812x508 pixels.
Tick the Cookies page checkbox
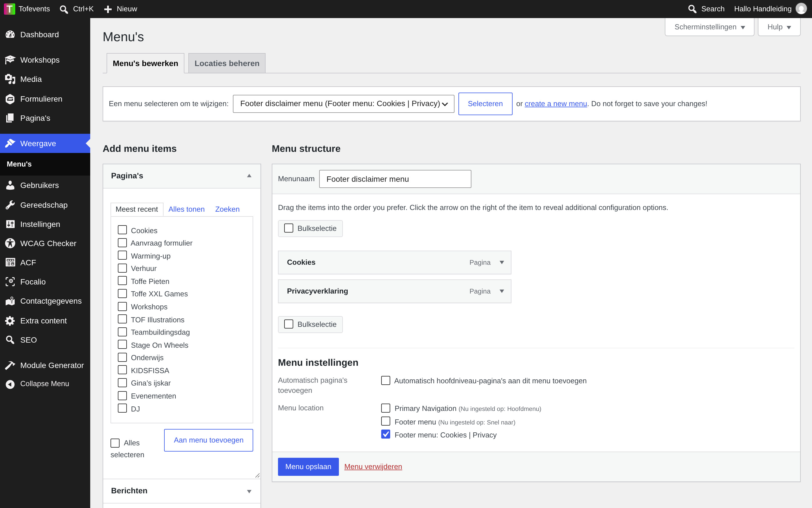tap(122, 230)
